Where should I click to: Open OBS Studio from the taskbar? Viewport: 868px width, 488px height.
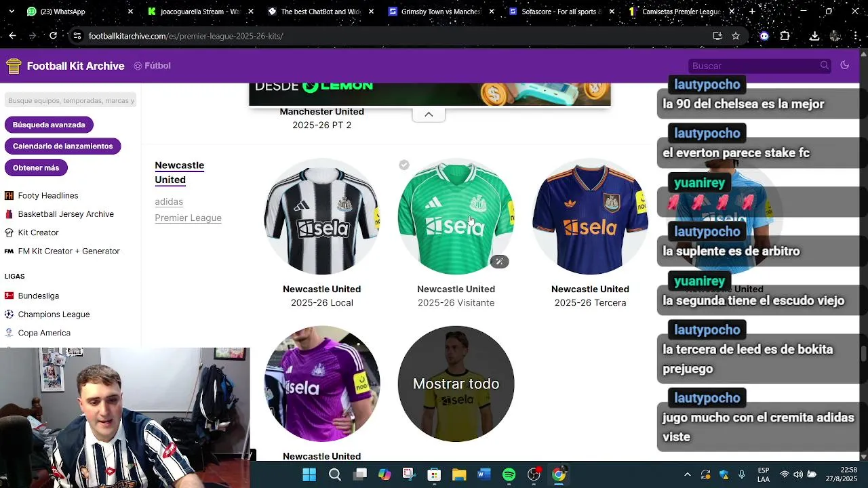[534, 474]
